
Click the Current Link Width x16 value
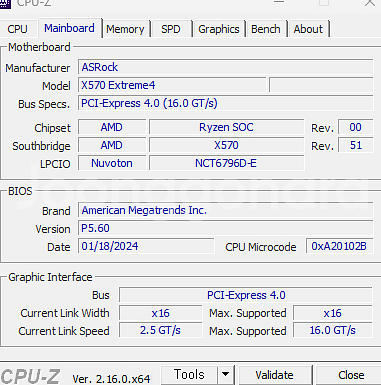point(161,313)
